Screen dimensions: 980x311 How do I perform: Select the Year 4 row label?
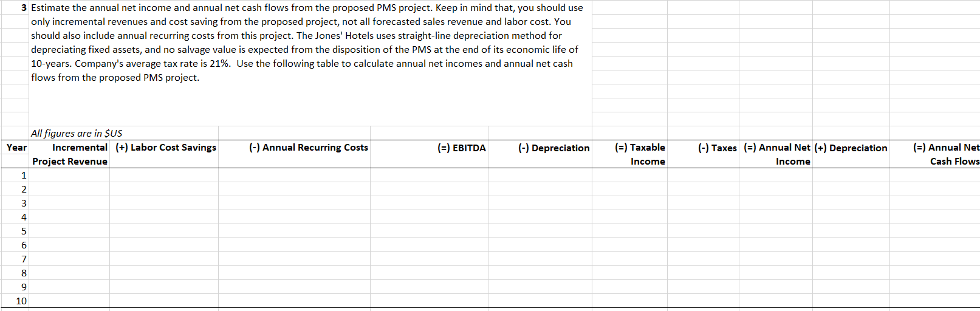[15, 217]
